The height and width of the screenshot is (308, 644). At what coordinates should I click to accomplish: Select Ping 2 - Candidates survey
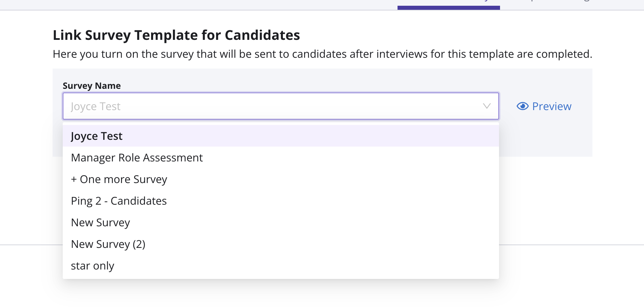point(119,201)
